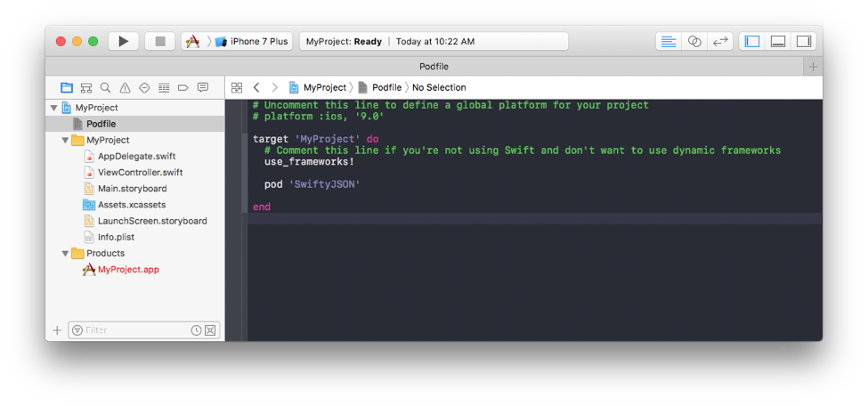Open AppDelegate.swift
The width and height of the screenshot is (868, 406).
(x=137, y=156)
